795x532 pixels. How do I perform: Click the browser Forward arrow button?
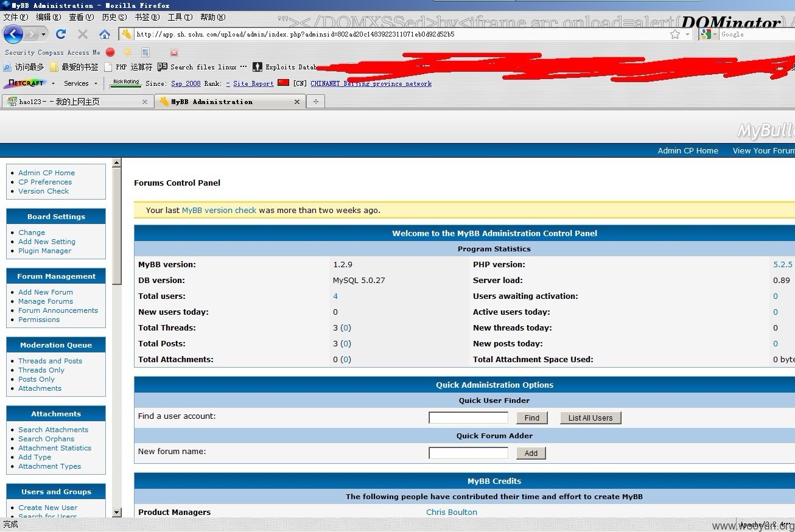(31, 34)
